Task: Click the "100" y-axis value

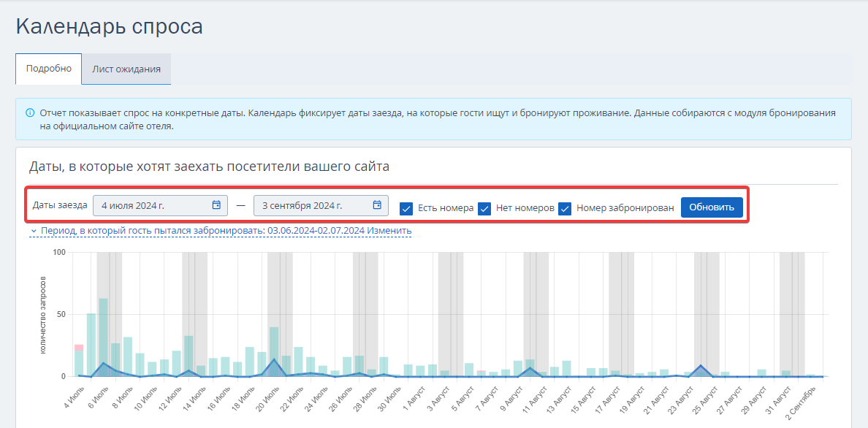Action: (x=58, y=253)
